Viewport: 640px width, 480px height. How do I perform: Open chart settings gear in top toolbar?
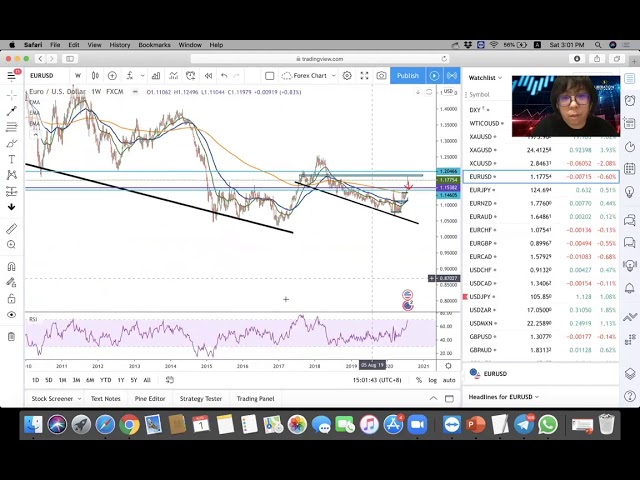[x=347, y=76]
